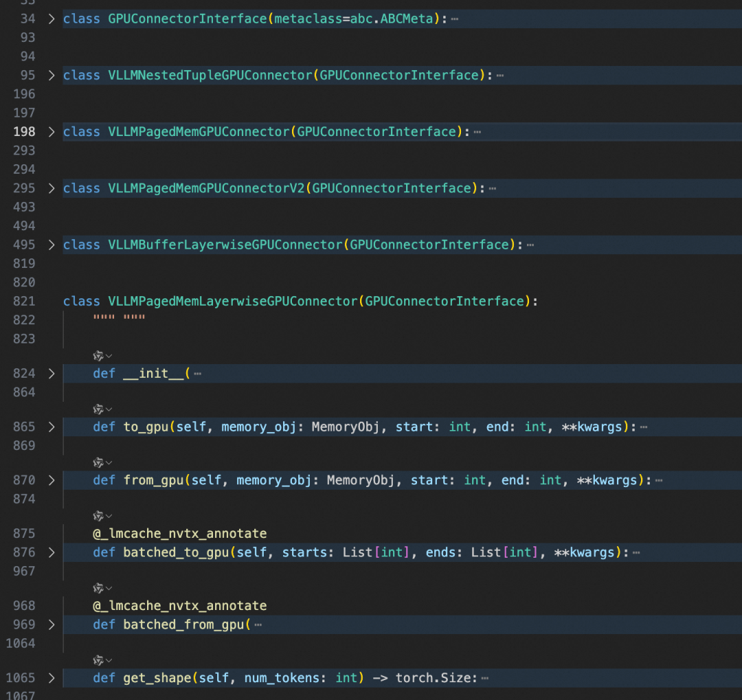This screenshot has width=742, height=700.
Task: Click line number 1064 in the gutter
Action: (21, 643)
